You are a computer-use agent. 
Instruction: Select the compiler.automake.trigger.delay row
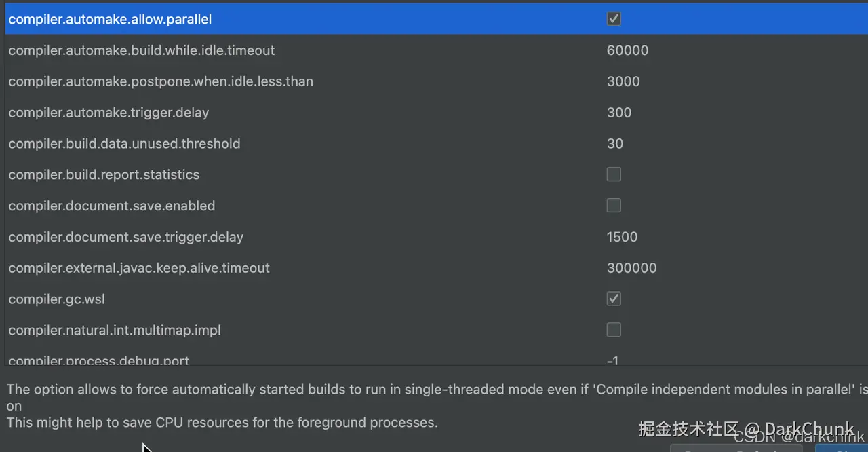tap(108, 113)
